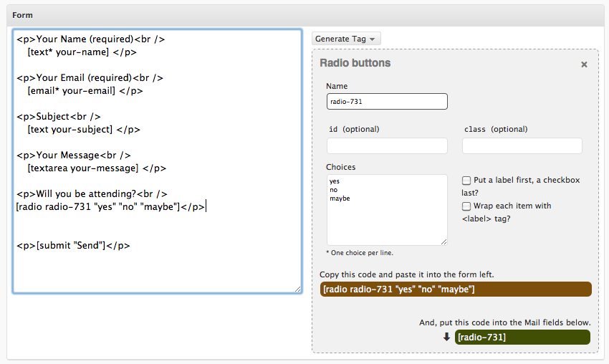Click the Choices box resize handle
Viewport: 609px width, 364px height.
tap(443, 242)
